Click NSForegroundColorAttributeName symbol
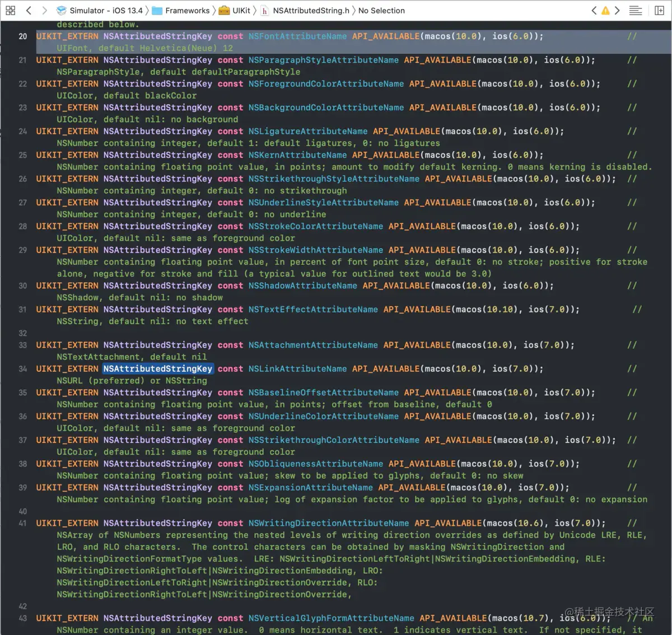This screenshot has height=635, width=672. 326,83
